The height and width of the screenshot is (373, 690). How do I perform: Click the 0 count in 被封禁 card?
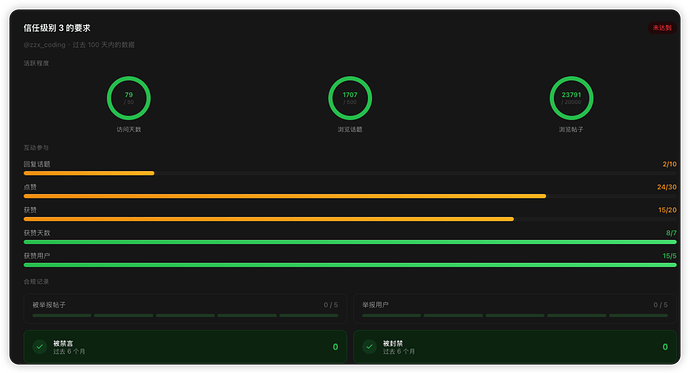665,347
